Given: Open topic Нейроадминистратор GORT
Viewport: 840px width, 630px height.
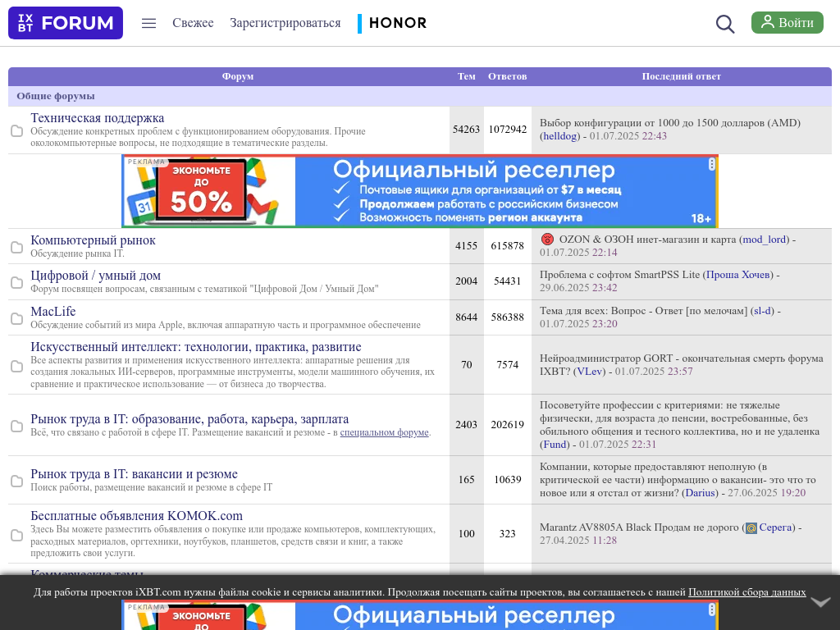Looking at the screenshot, I should 682,365.
